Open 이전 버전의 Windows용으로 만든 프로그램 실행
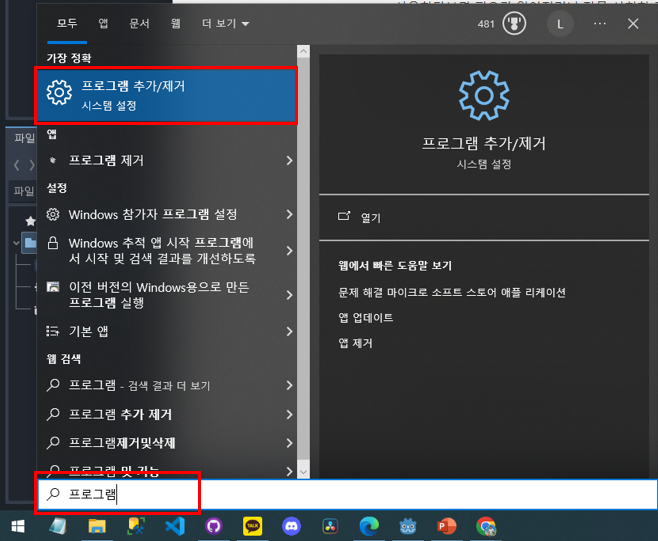The height and width of the screenshot is (541, 658). [167, 295]
